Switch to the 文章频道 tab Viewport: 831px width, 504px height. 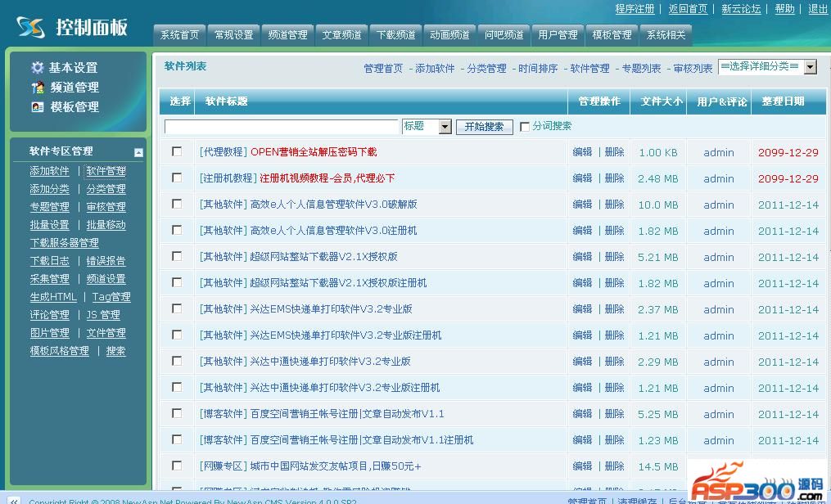(x=342, y=35)
